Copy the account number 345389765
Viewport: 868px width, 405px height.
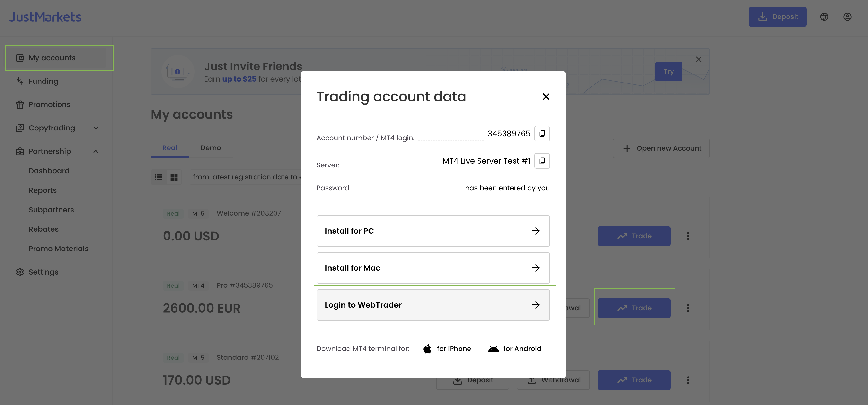tap(542, 134)
